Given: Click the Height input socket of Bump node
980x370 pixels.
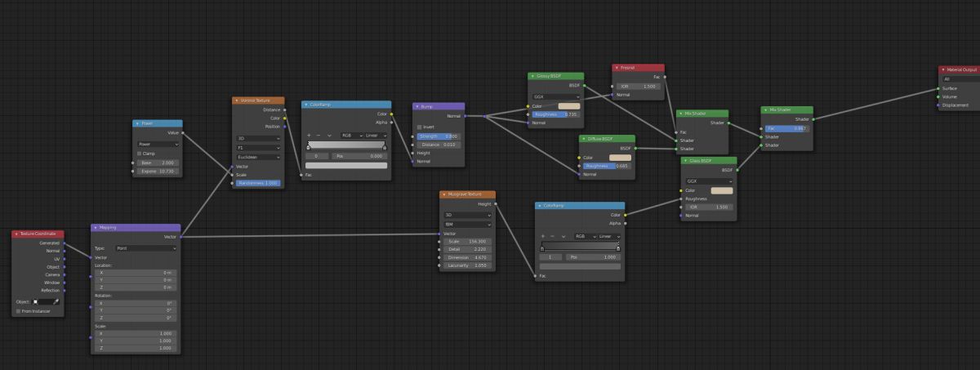Looking at the screenshot, I should 412,153.
